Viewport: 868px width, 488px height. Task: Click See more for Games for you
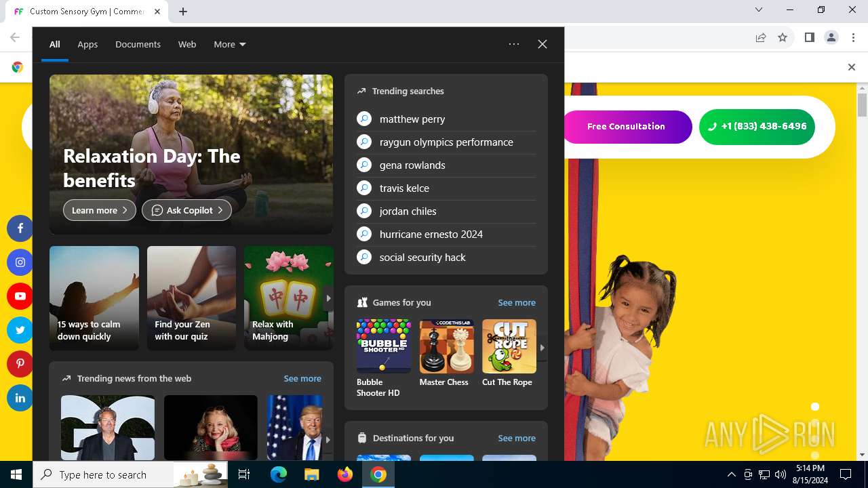[x=517, y=302]
